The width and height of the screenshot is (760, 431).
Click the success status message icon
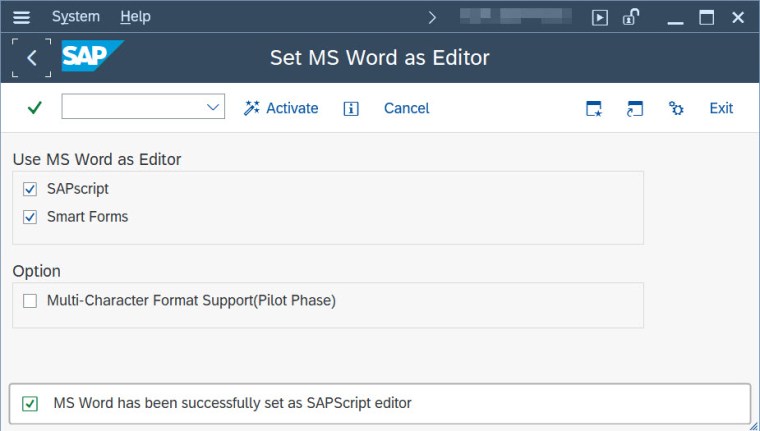point(30,403)
